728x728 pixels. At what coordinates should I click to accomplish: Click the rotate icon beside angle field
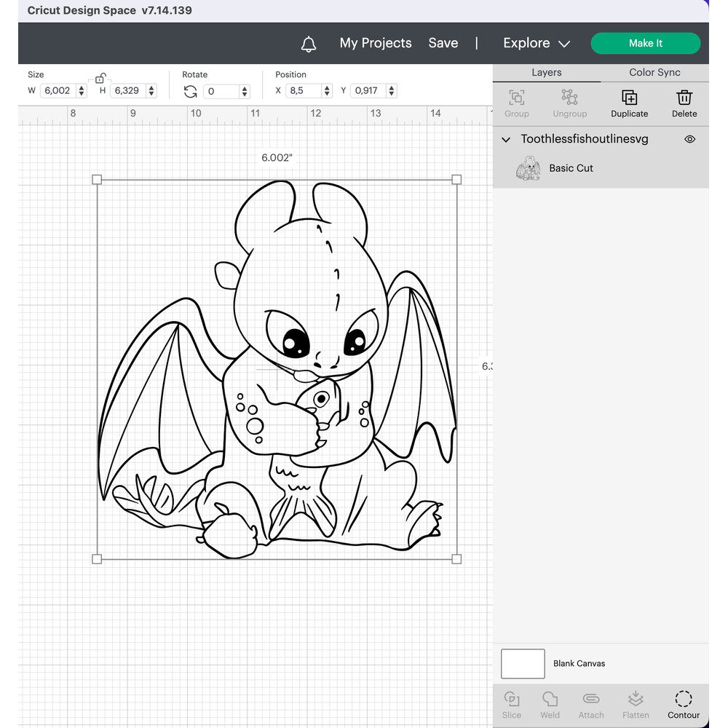(191, 91)
